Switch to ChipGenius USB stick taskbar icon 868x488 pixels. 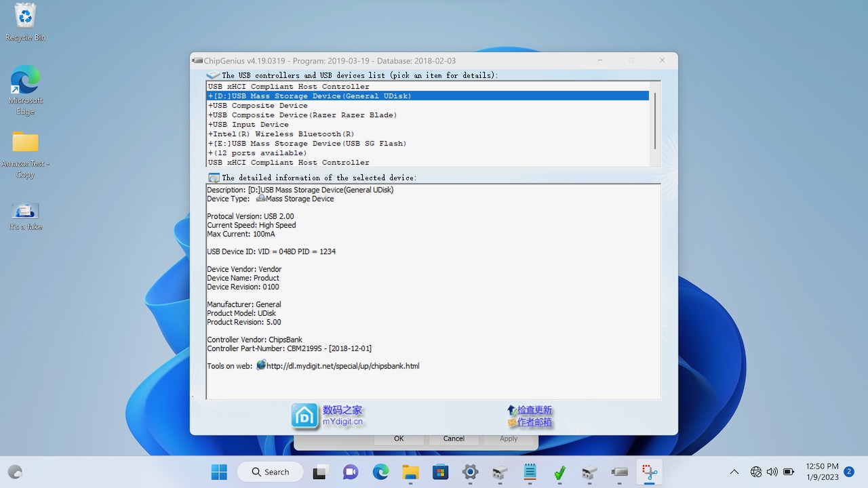pos(620,472)
